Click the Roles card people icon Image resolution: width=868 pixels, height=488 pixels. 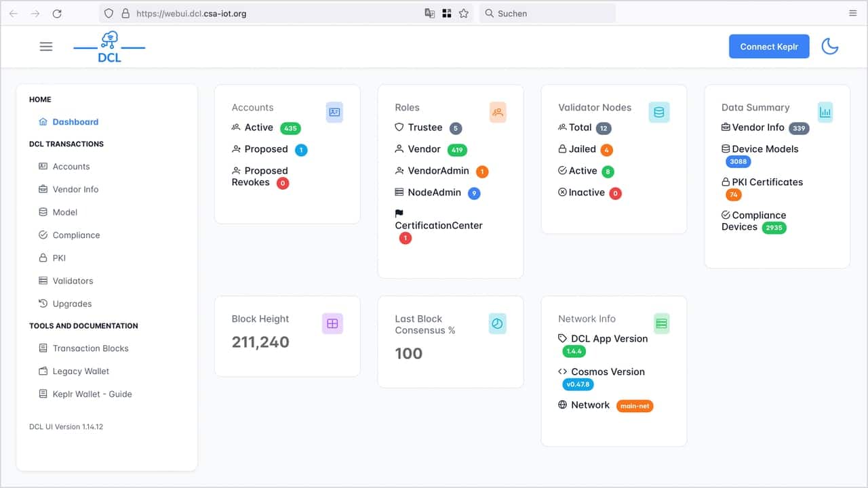pos(498,113)
